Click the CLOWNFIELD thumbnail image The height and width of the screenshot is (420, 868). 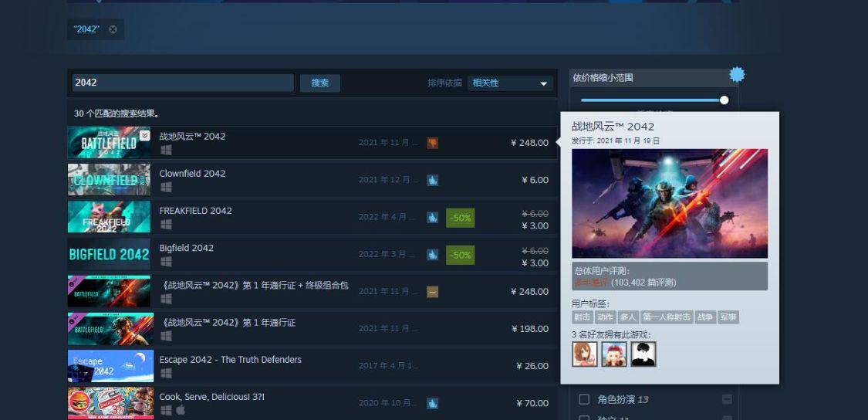tap(109, 180)
